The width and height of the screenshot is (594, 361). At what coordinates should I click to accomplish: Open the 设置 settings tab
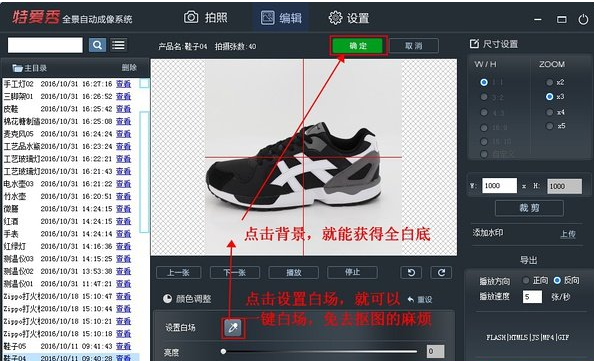(x=349, y=18)
